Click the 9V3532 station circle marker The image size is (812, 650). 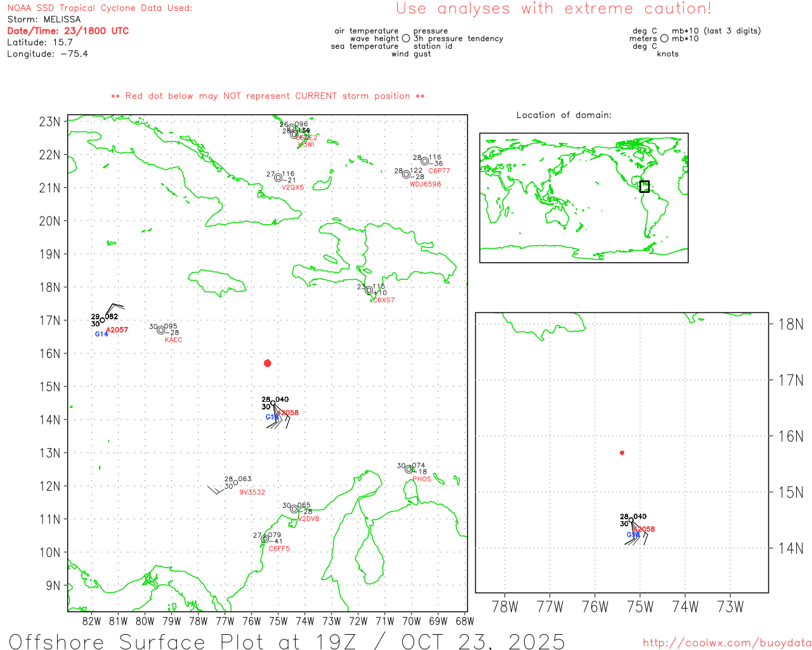pyautogui.click(x=235, y=482)
